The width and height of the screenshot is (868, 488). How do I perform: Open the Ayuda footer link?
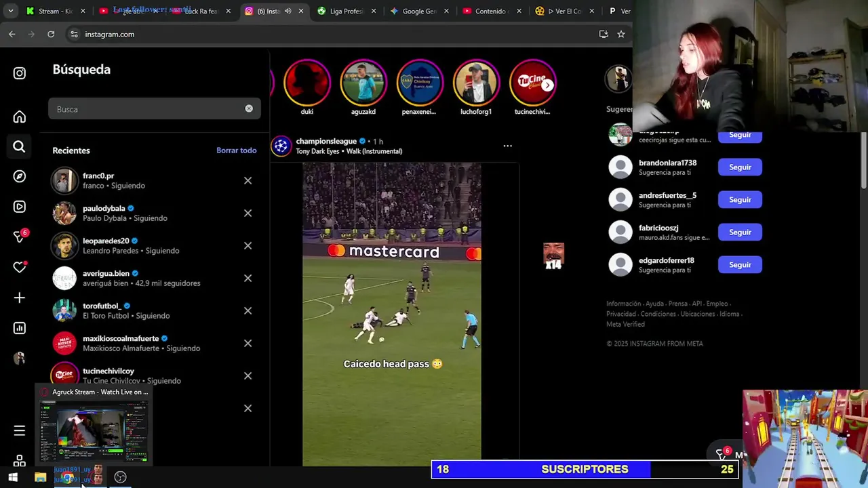click(654, 304)
